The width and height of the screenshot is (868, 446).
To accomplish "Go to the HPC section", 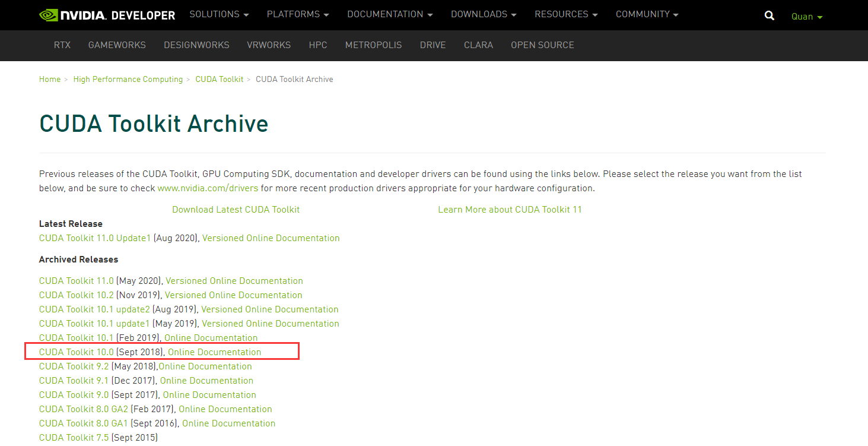I will click(318, 45).
